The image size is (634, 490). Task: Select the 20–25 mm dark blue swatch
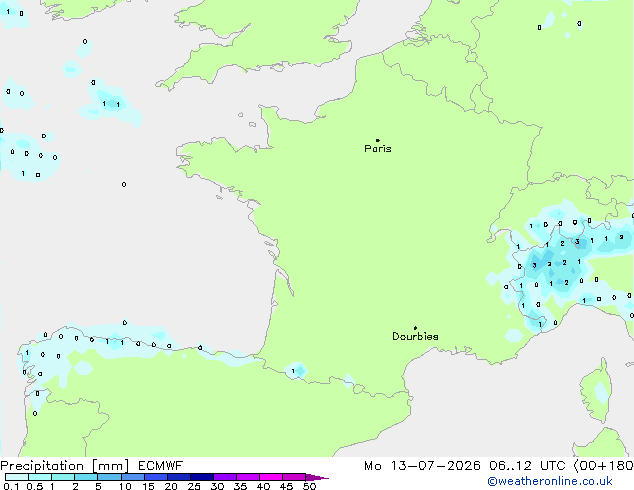coord(179,477)
